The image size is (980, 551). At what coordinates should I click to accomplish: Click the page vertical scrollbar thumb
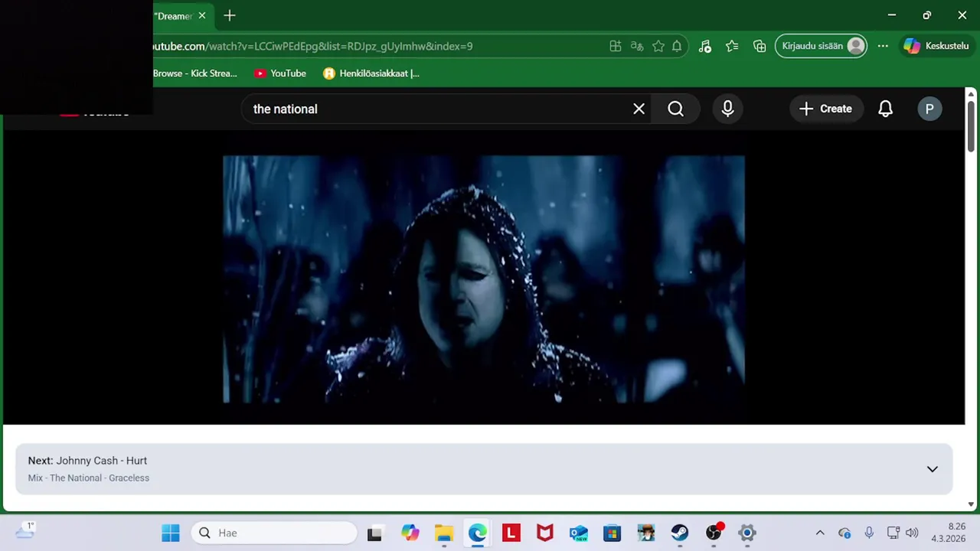(971, 126)
